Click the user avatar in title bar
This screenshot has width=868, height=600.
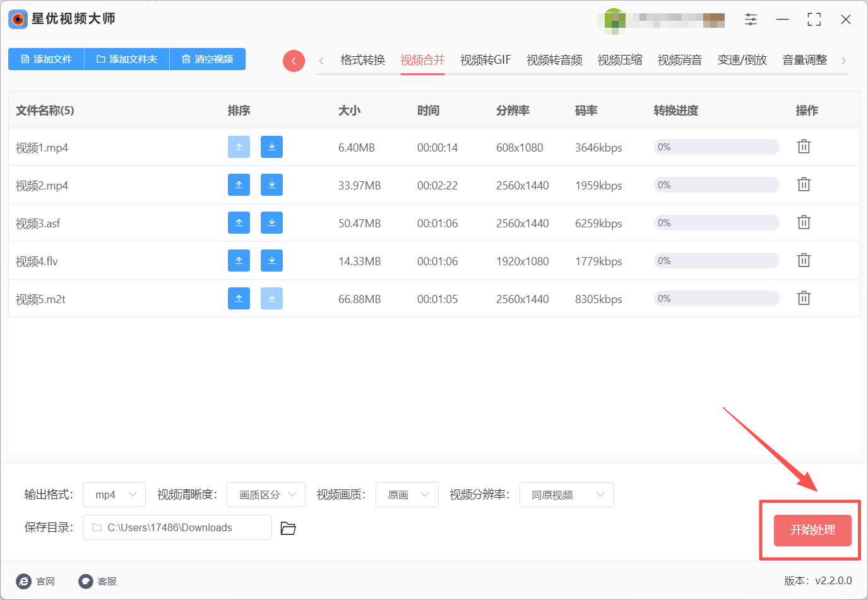(x=614, y=20)
